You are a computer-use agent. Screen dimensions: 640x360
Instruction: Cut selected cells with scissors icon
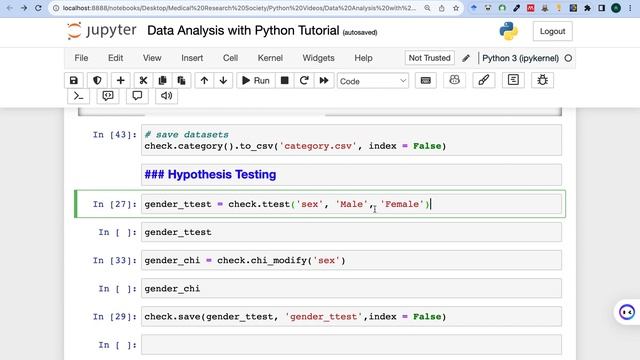coord(143,80)
